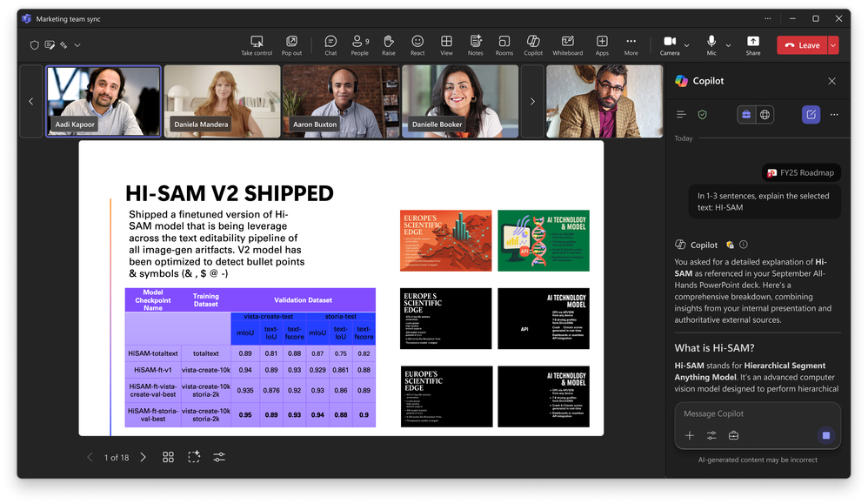
Task: Click the sparkle effects icon top left
Action: (63, 45)
